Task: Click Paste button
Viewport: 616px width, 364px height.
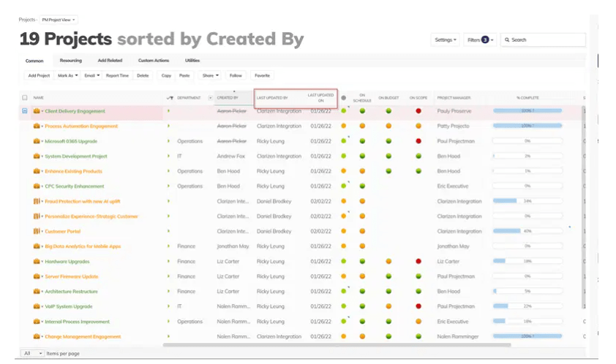Action: [184, 75]
